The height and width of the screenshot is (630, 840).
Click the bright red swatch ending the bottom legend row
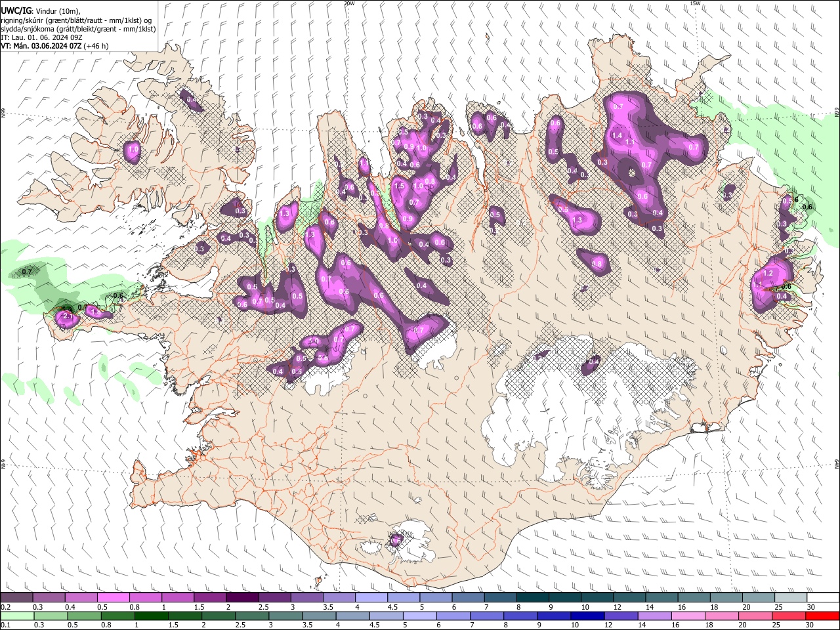[822, 616]
